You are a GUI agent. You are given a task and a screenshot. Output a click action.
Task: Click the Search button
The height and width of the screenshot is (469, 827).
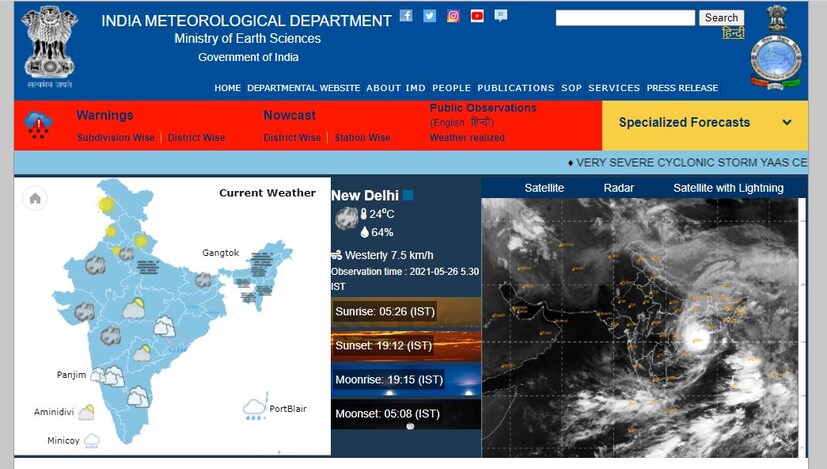tap(722, 18)
